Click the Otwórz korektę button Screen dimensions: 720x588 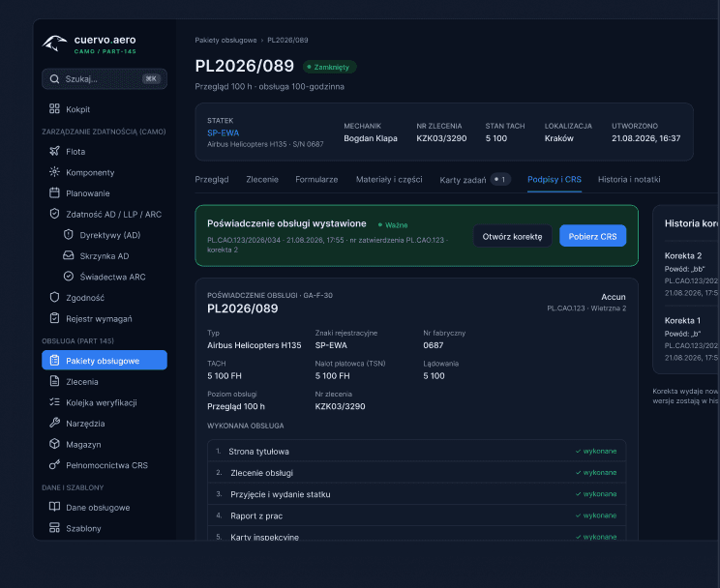513,236
